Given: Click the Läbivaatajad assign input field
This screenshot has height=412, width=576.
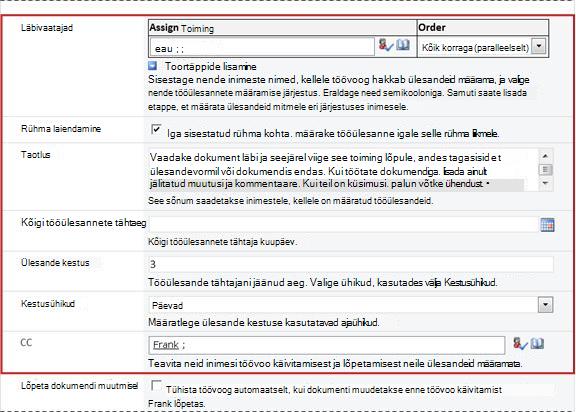Looking at the screenshot, I should coord(262,47).
